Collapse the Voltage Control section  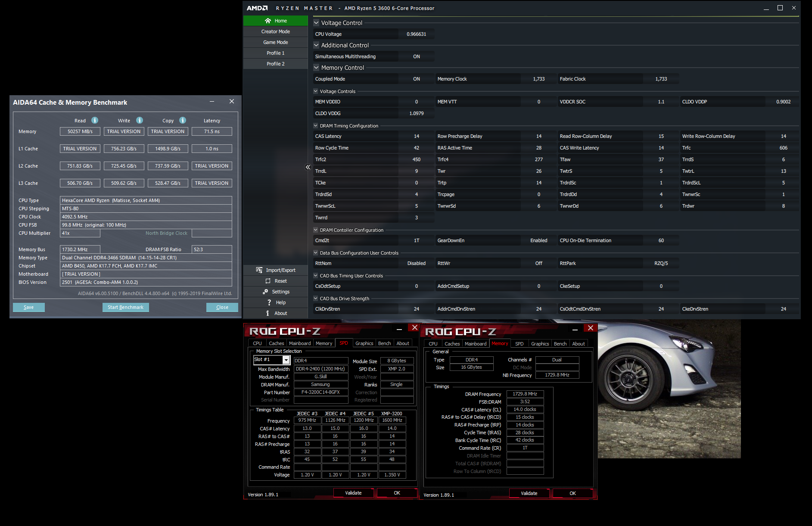point(316,23)
